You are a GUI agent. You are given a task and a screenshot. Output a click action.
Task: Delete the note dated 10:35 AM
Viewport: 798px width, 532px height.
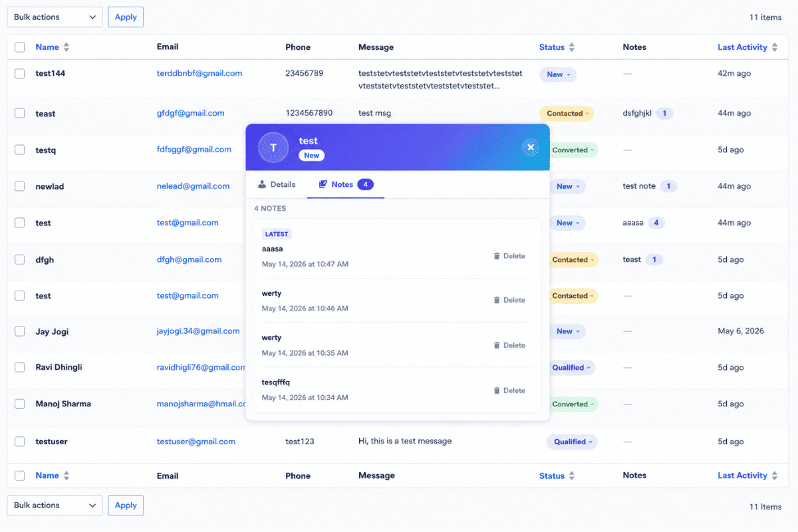(509, 345)
